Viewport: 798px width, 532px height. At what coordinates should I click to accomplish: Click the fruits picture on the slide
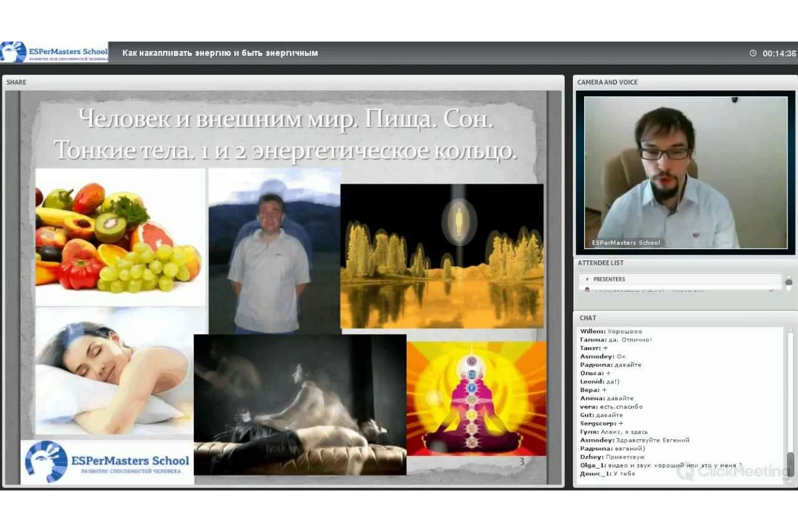point(120,237)
